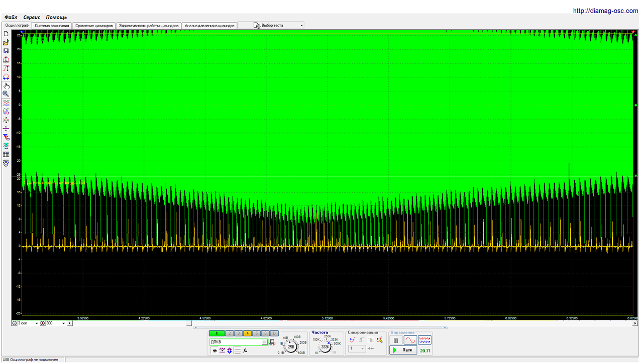The width and height of the screenshot is (643, 364).
Task: Select channel 3 button
Action: coord(239,333)
